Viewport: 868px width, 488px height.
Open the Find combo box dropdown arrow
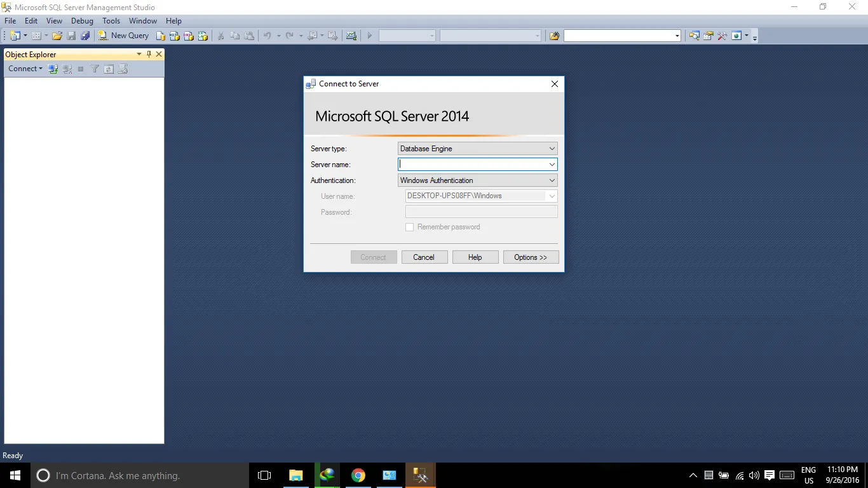click(x=677, y=36)
